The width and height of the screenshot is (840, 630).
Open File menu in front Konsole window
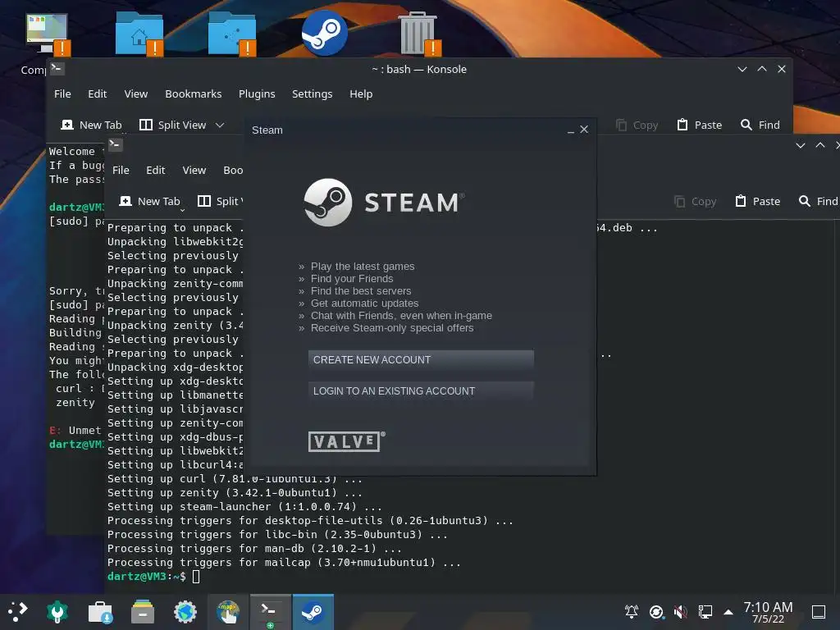pyautogui.click(x=121, y=171)
